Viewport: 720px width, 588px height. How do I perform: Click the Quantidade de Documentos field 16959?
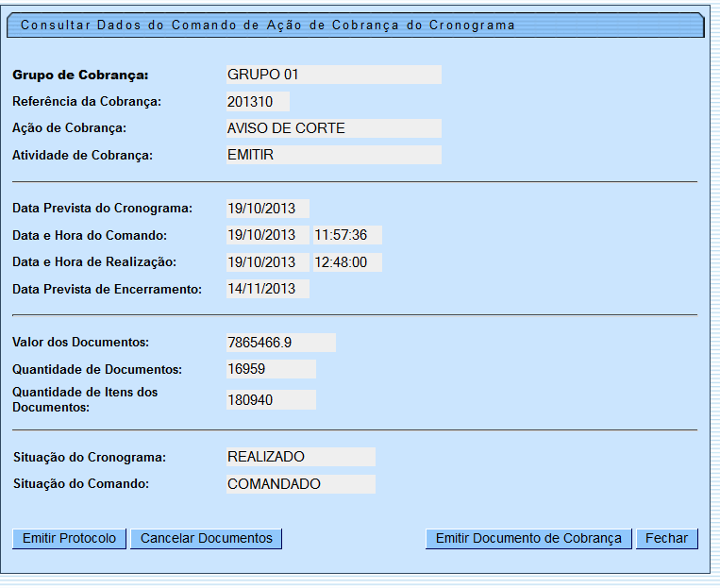pyautogui.click(x=270, y=370)
